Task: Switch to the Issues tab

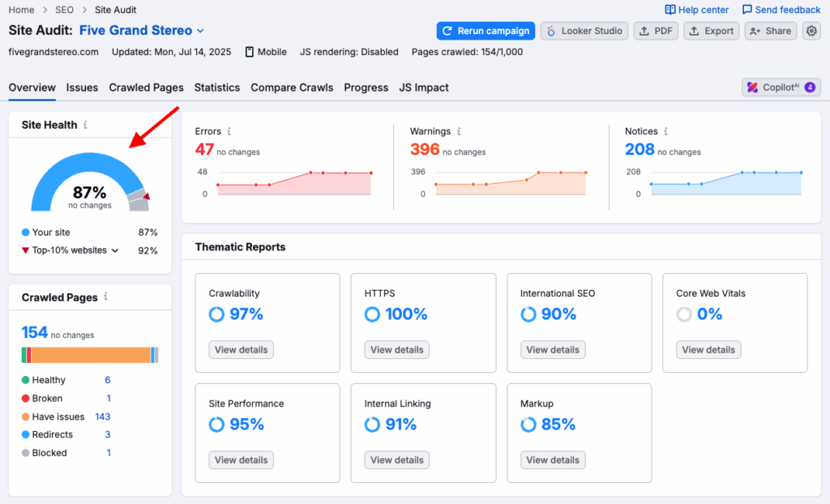Action: coord(82,88)
